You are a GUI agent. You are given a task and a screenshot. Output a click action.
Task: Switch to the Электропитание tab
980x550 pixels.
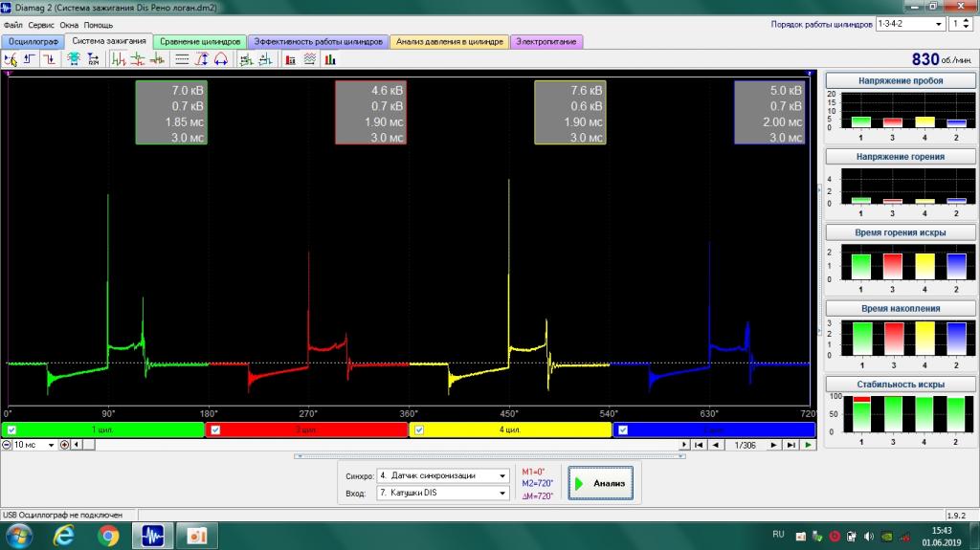click(546, 42)
